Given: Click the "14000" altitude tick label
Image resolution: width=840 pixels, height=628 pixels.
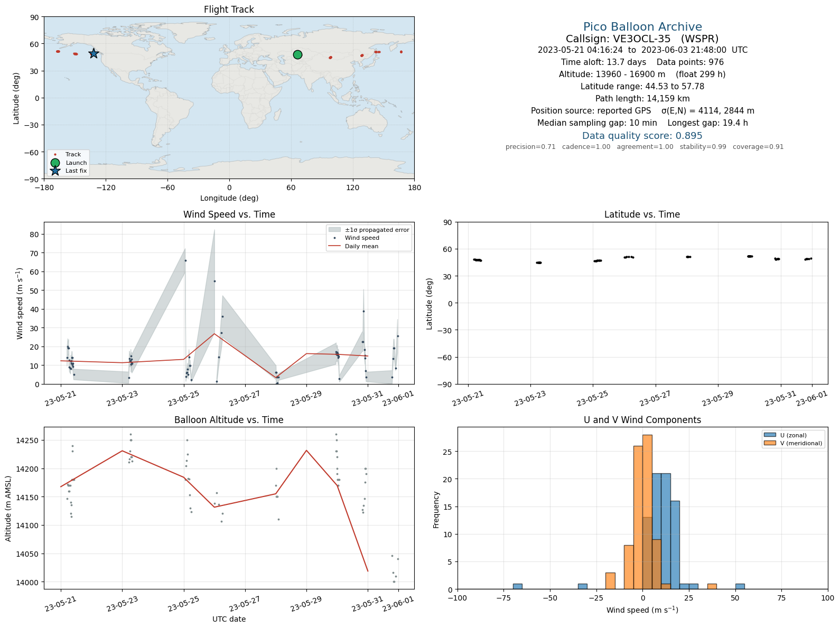Looking at the screenshot, I should 28,583.
